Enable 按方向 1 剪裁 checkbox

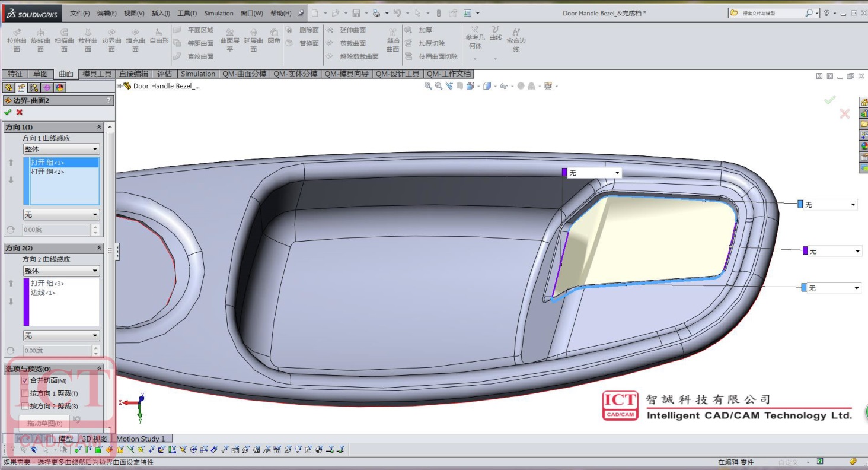pyautogui.click(x=25, y=393)
